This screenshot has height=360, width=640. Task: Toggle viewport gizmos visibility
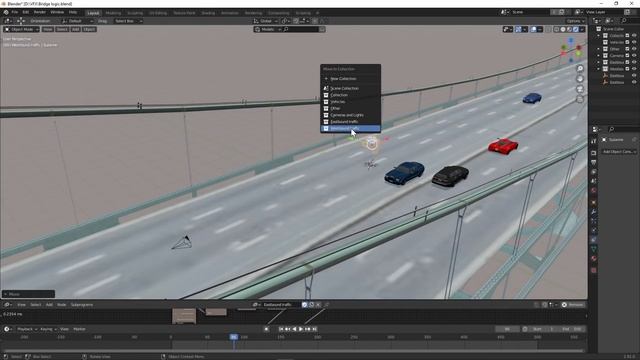tap(518, 29)
